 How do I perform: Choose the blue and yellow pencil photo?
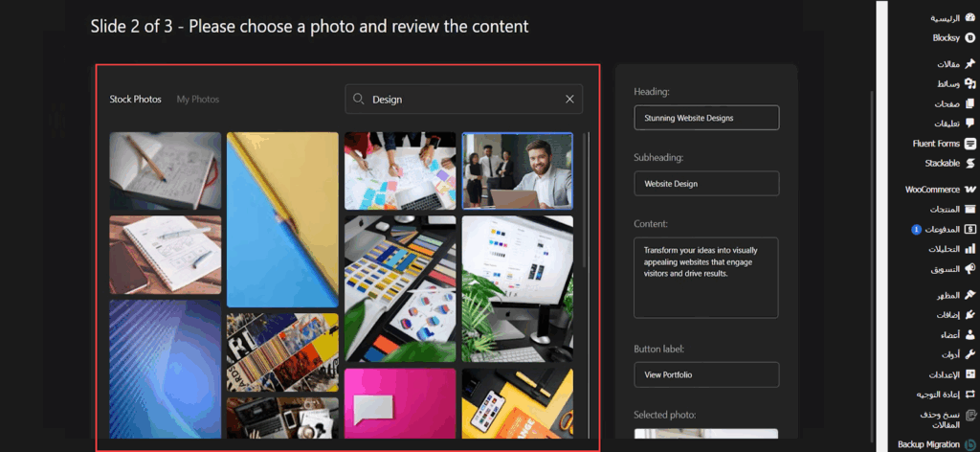(x=282, y=219)
